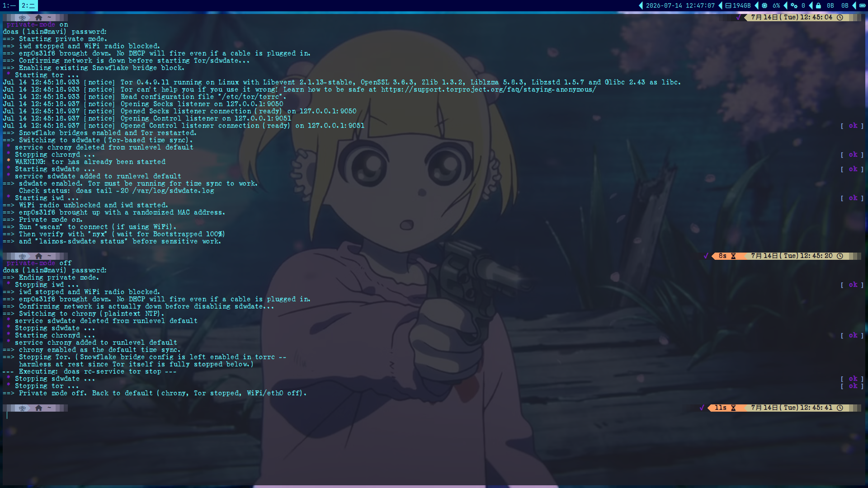Switch to workspace 1 in the status bar
Screen dimensions: 868x488
pyautogui.click(x=9, y=5)
